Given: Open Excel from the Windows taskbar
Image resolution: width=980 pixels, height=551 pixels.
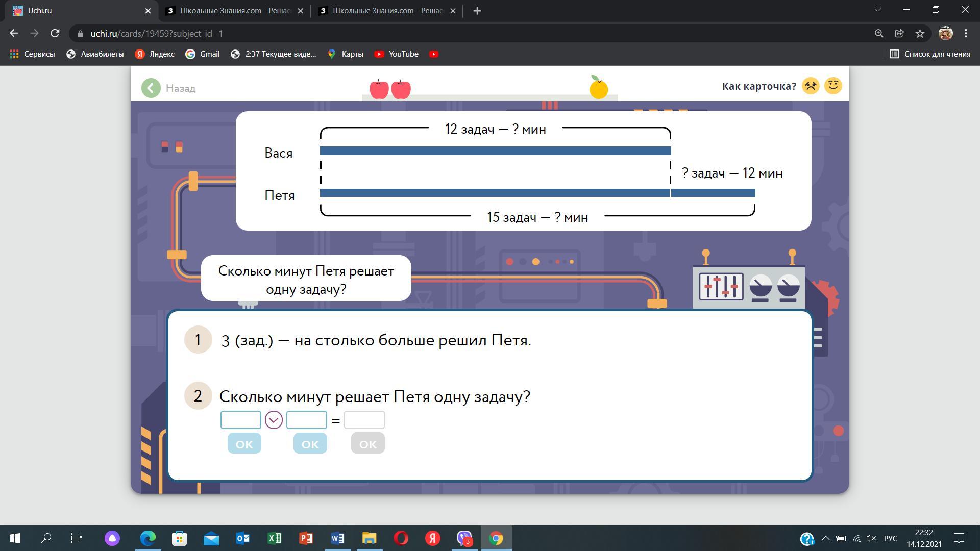Looking at the screenshot, I should tap(274, 538).
